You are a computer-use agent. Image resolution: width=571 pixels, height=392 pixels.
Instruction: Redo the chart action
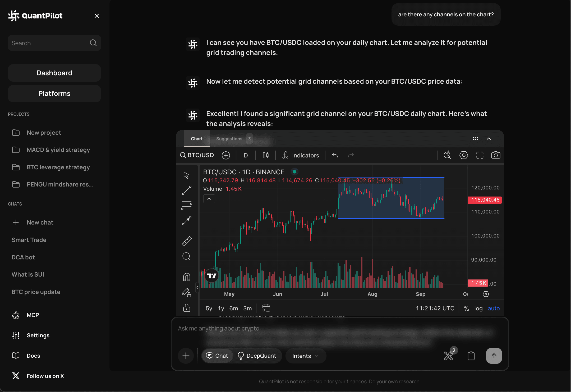[351, 155]
